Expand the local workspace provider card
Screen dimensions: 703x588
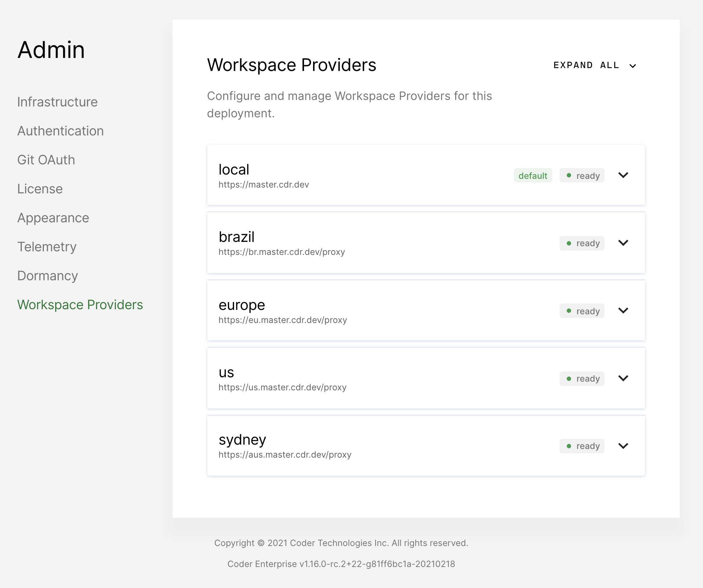tap(623, 175)
